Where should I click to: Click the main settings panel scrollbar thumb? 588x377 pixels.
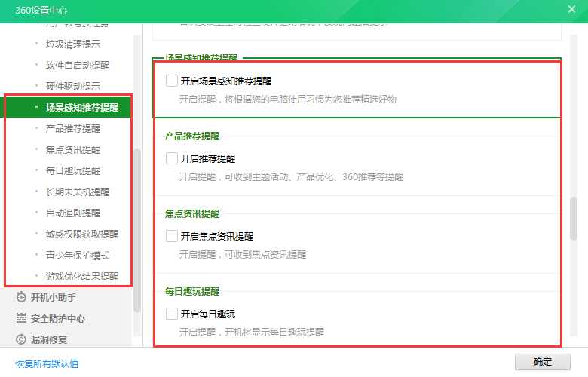coord(574,219)
